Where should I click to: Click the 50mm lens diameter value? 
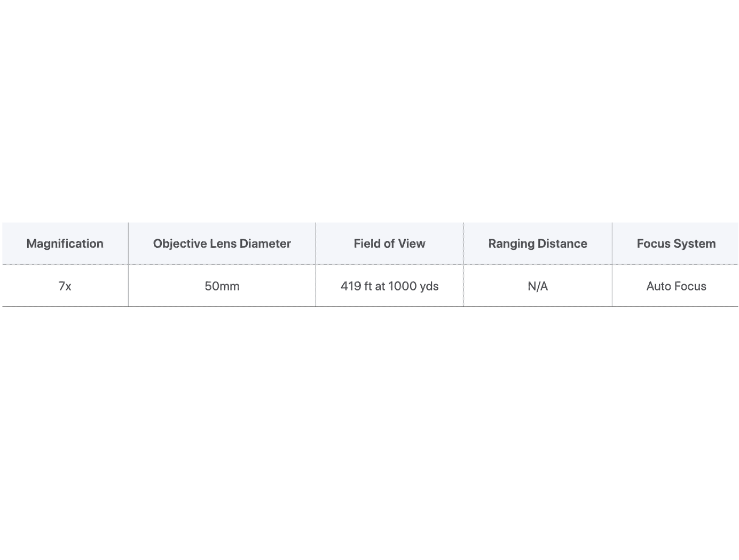point(222,286)
